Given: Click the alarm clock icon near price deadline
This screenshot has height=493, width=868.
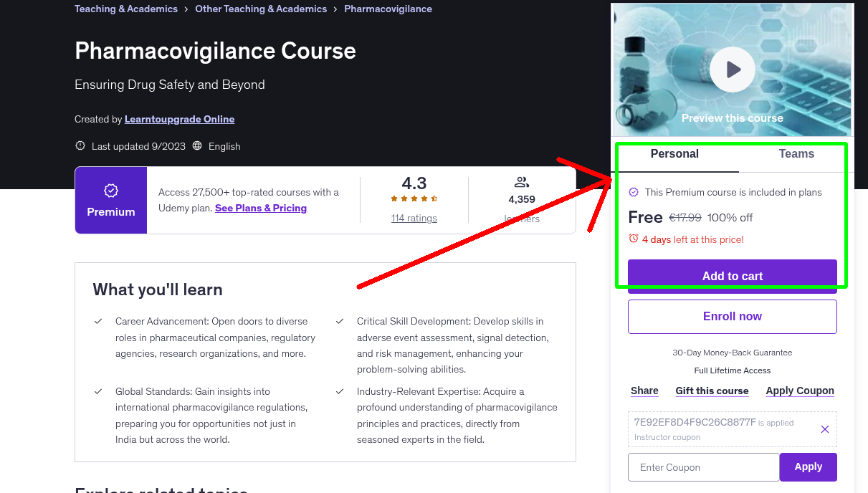Looking at the screenshot, I should click(x=634, y=240).
